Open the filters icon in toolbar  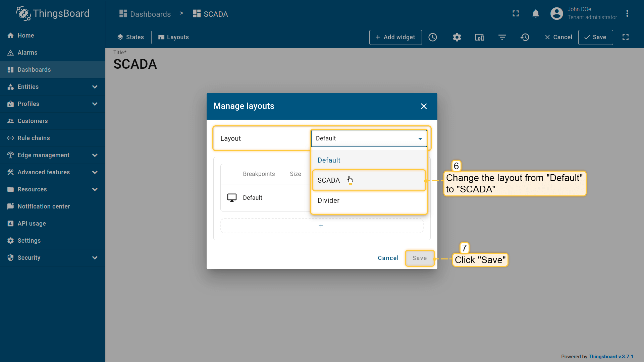pyautogui.click(x=502, y=37)
